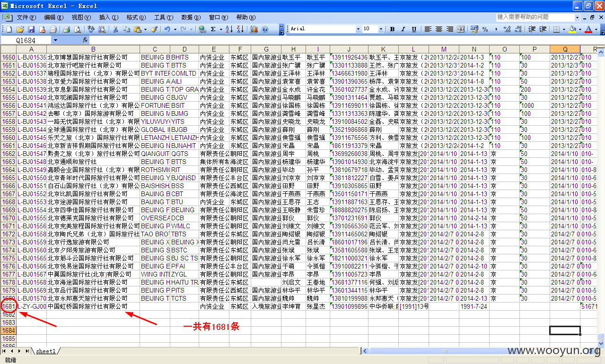
Task: Open the Chart Wizard icon
Action: [x=254, y=29]
